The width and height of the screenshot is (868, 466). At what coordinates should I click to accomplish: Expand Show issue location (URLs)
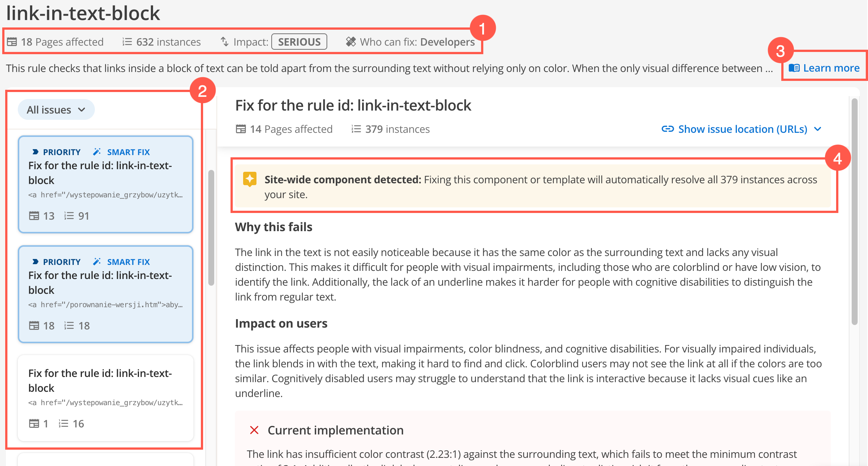pyautogui.click(x=742, y=129)
